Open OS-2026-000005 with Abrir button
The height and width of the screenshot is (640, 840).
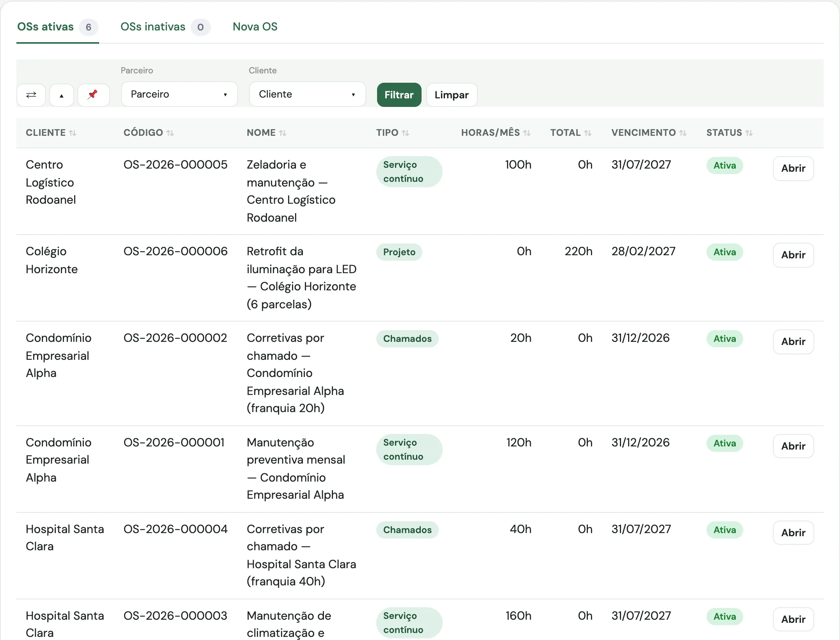793,169
